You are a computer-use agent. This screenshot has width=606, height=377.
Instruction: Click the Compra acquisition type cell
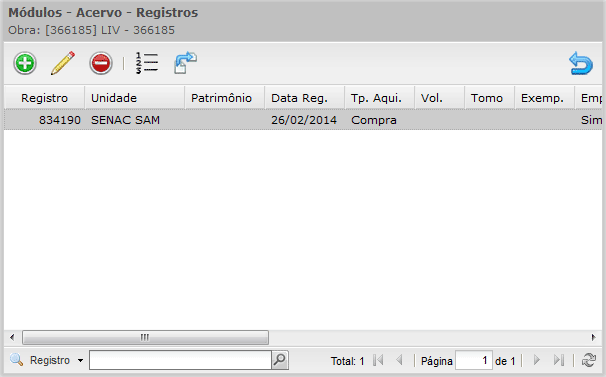coord(380,120)
